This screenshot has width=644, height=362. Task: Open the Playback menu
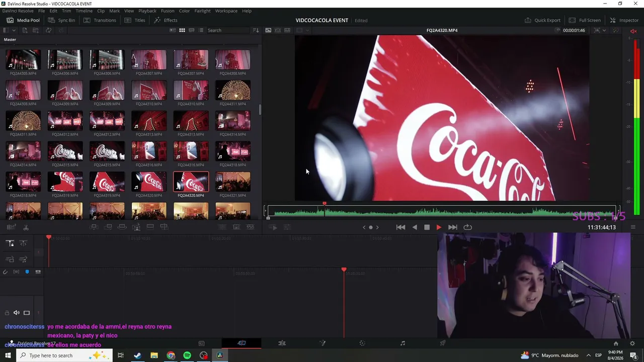click(147, 11)
